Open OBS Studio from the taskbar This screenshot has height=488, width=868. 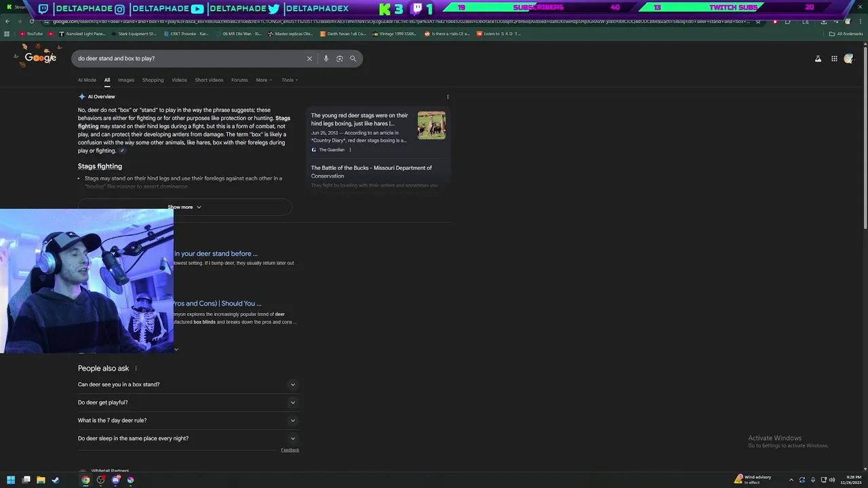(x=100, y=480)
